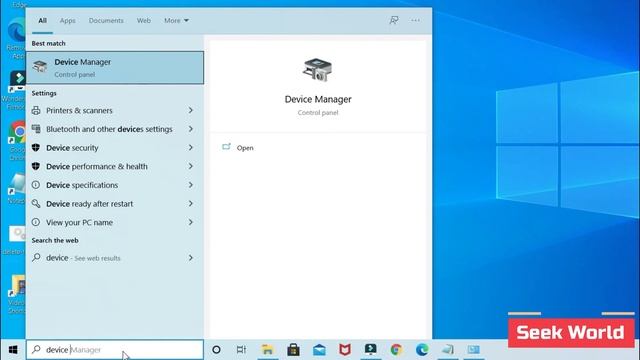Screen dimensions: 640x360
Task: Switch to the Web search tab
Action: coord(144,20)
